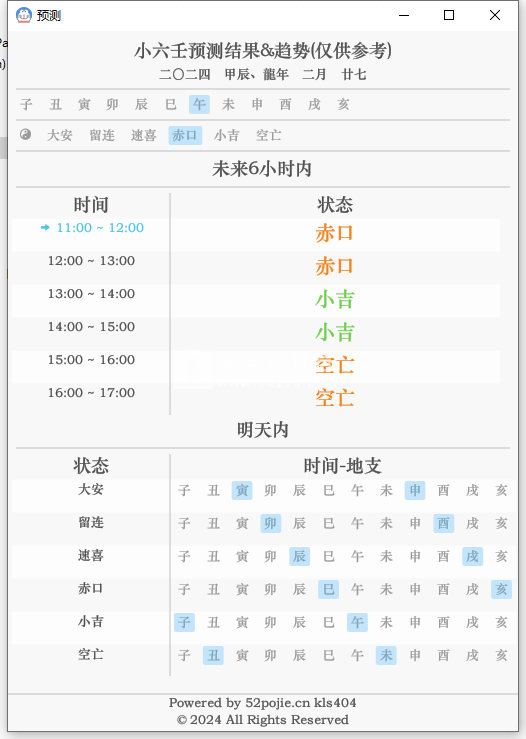Click green 小吉 status for 13:00 ~ 14:00
The width and height of the screenshot is (526, 739).
pos(335,300)
